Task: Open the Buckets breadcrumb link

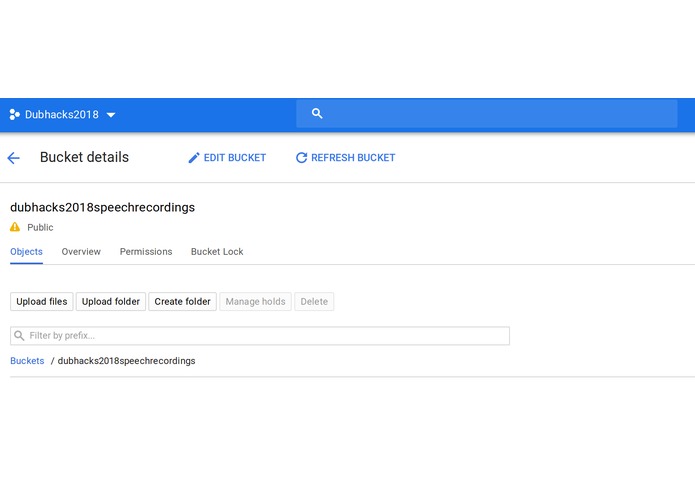Action: [27, 361]
